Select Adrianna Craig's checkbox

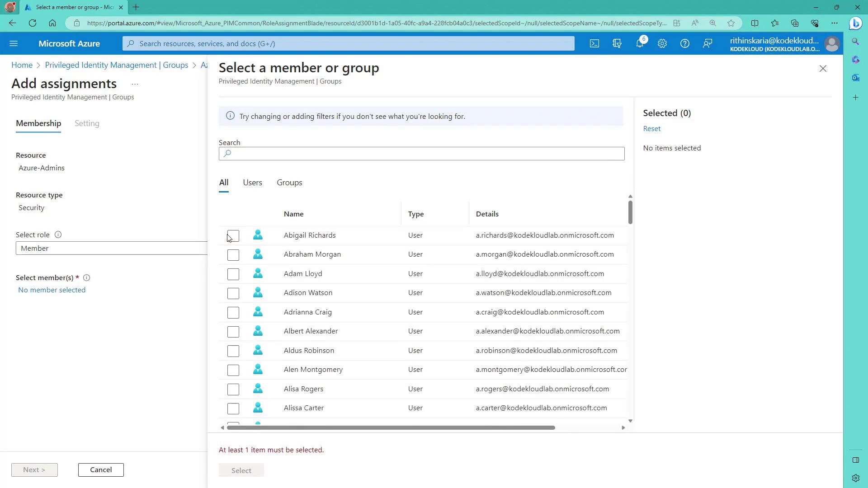(233, 312)
